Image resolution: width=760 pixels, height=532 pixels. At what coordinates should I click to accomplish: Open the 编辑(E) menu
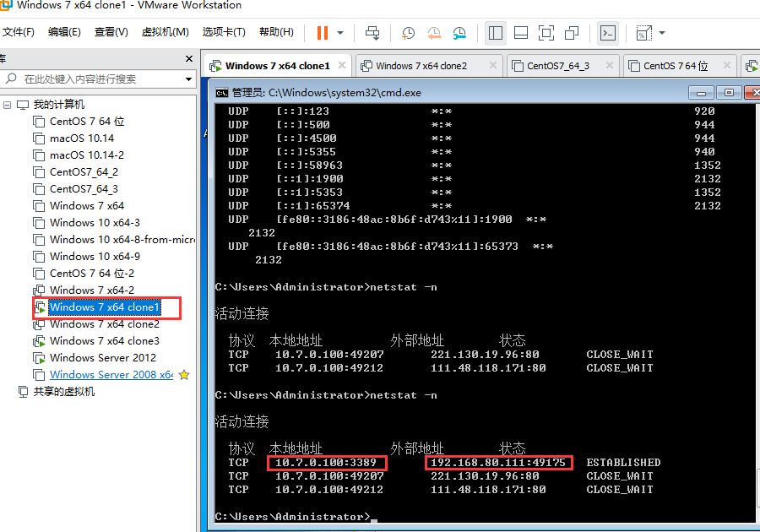click(x=64, y=32)
